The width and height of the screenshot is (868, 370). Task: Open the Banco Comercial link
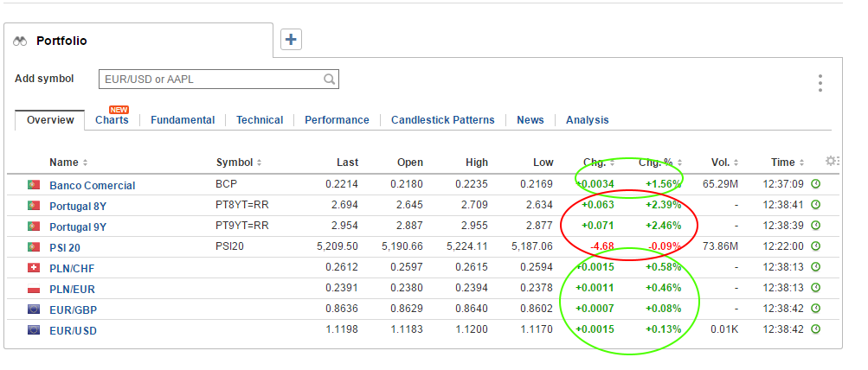click(x=93, y=185)
